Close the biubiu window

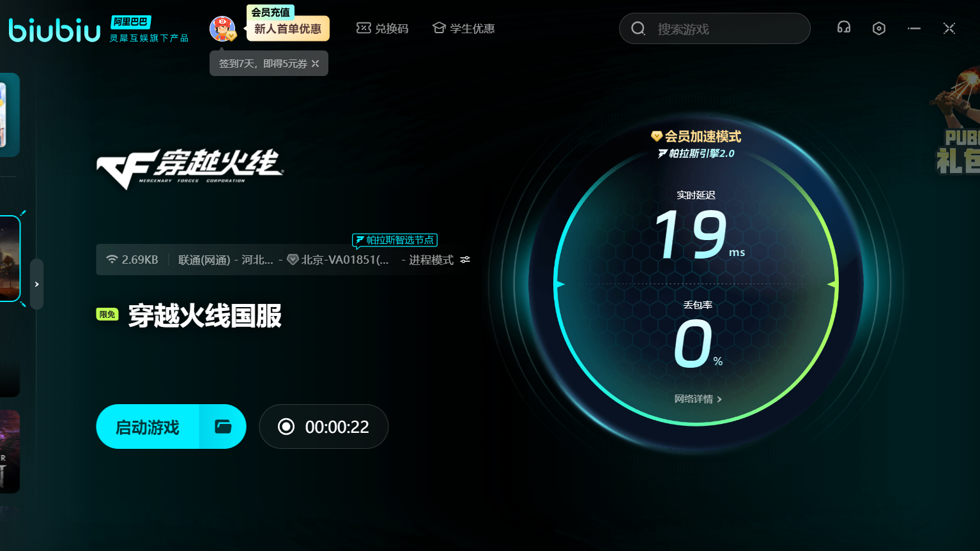point(949,28)
